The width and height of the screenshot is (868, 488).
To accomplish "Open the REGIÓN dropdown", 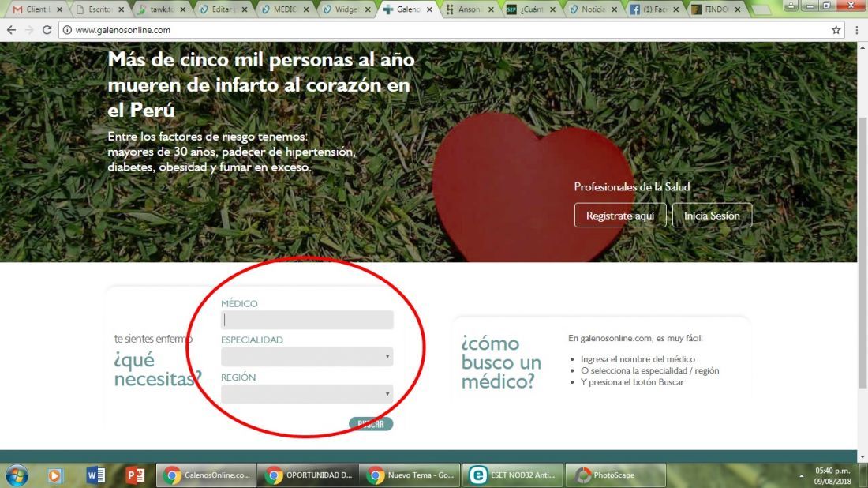I will point(307,394).
